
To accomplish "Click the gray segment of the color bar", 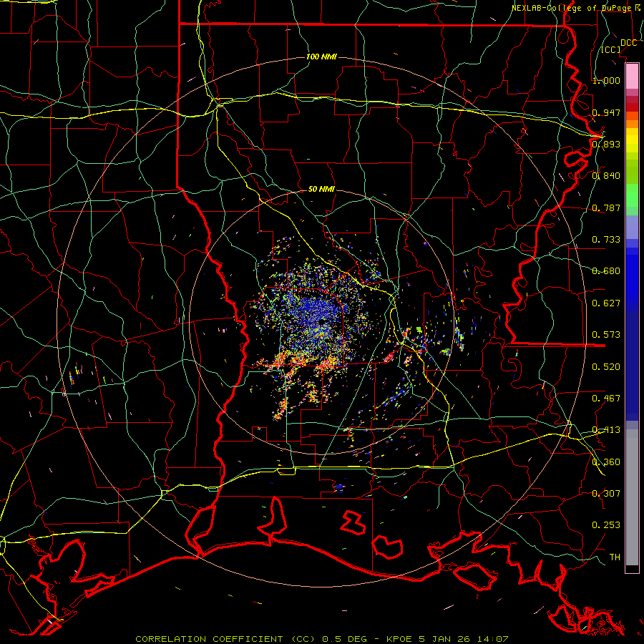I will [632, 497].
